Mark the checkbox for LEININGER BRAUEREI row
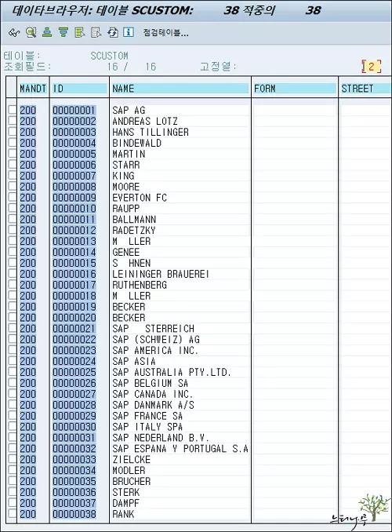Viewport: 392px width, 532px height. (12, 274)
